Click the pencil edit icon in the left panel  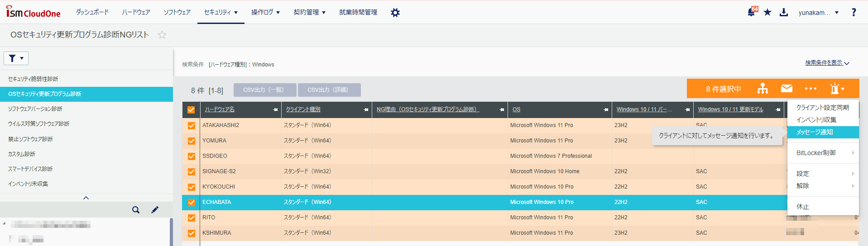coord(155,210)
